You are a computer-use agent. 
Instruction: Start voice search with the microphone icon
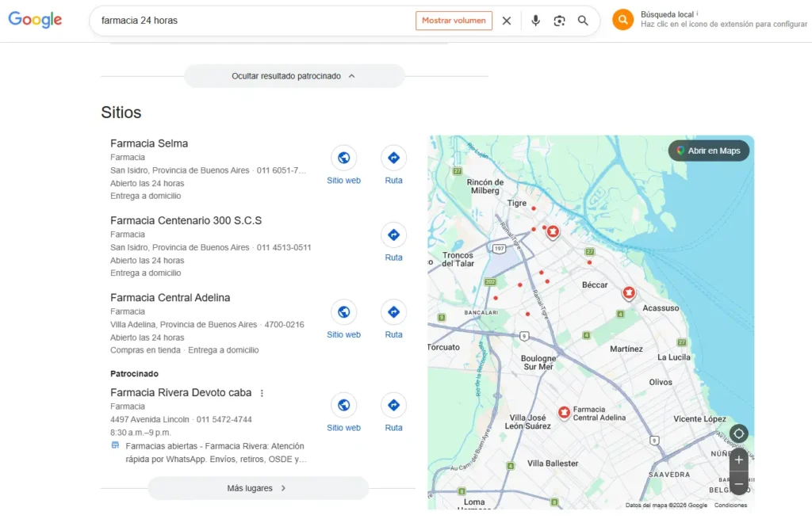tap(535, 20)
